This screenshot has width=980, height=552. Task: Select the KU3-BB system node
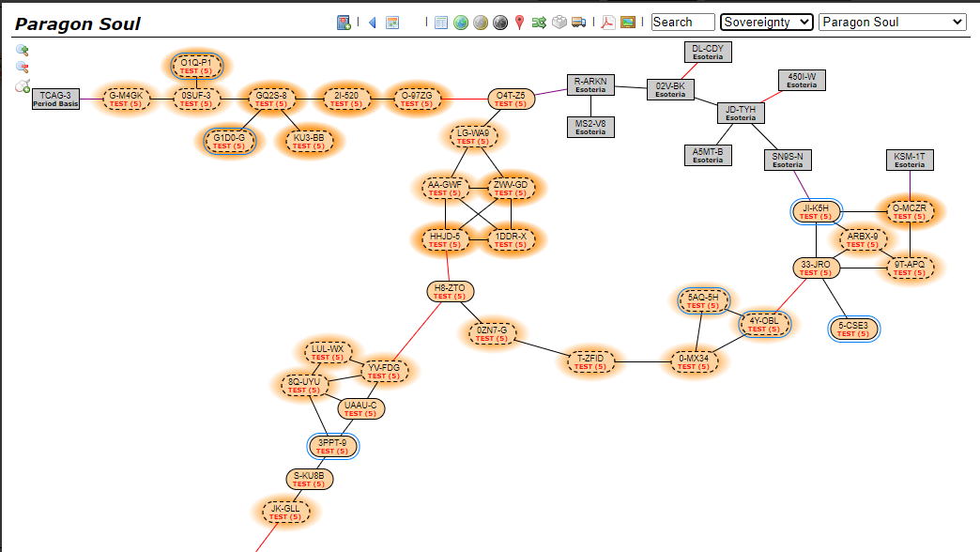point(309,141)
